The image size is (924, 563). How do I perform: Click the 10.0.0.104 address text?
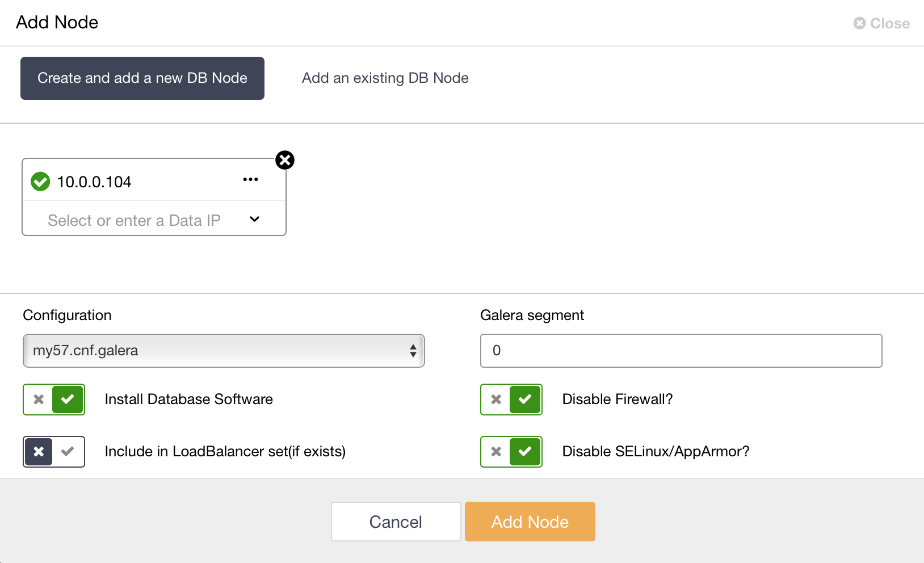click(x=94, y=182)
